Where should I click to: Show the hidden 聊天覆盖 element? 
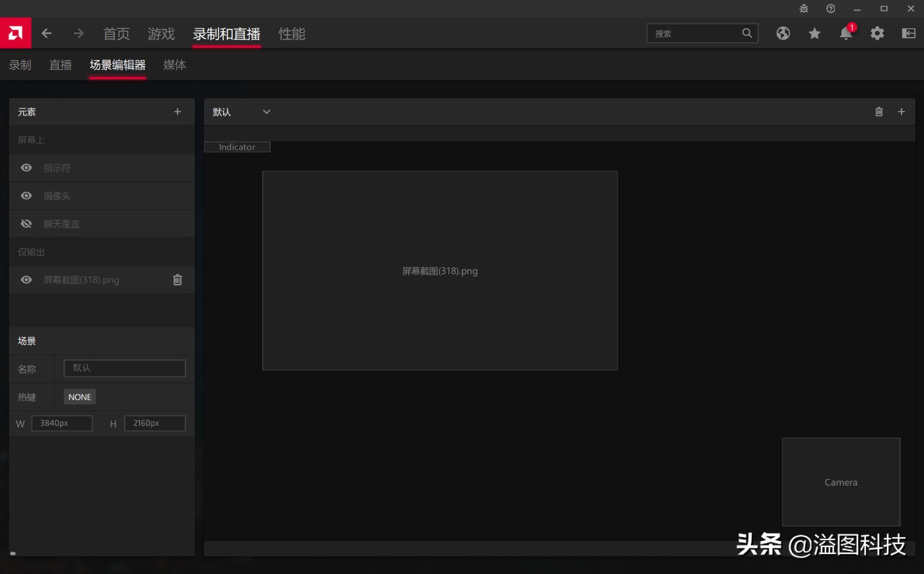click(26, 223)
